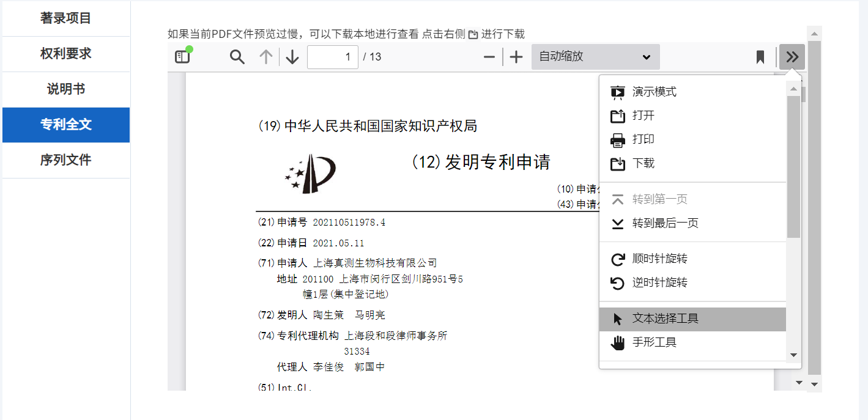
Task: Enable the 手形工具 hand tool
Action: [654, 342]
